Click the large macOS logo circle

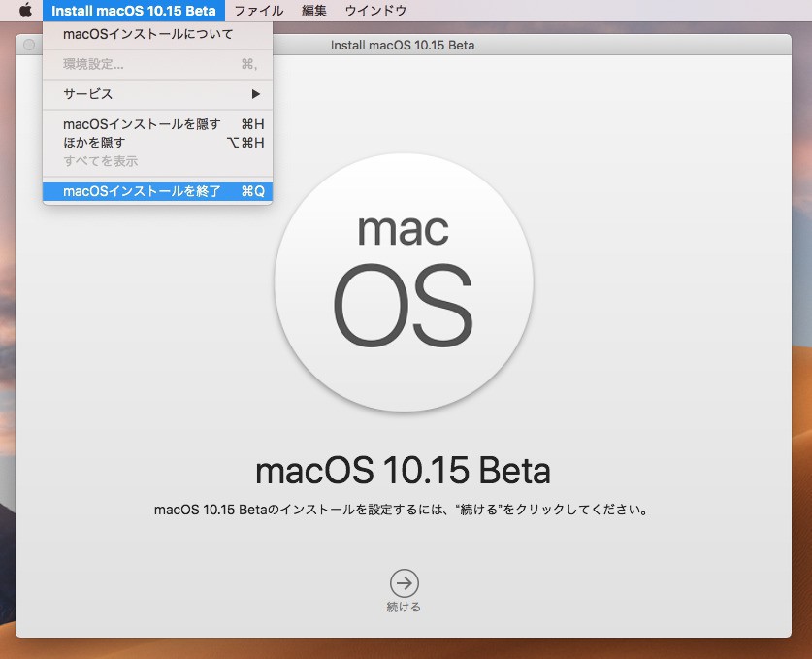(403, 281)
